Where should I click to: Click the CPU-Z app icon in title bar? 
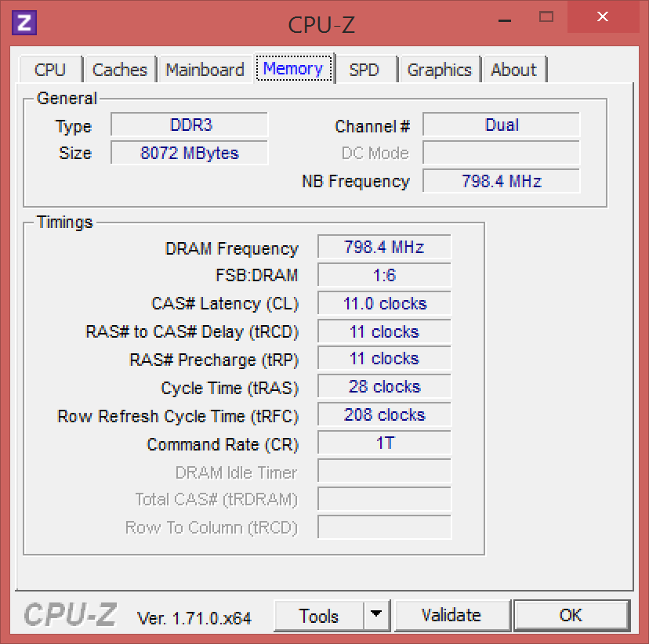click(24, 23)
